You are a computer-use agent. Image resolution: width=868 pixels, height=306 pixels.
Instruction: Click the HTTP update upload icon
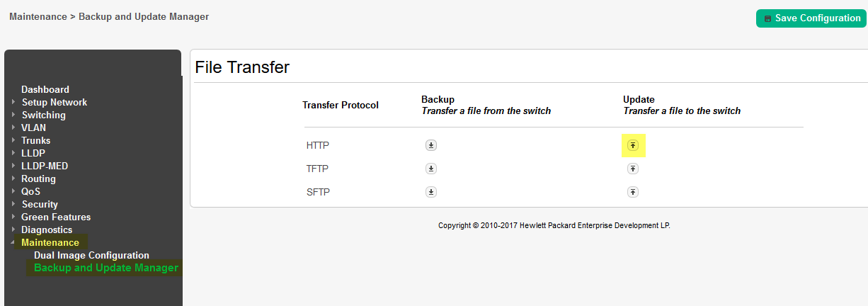[x=633, y=145]
